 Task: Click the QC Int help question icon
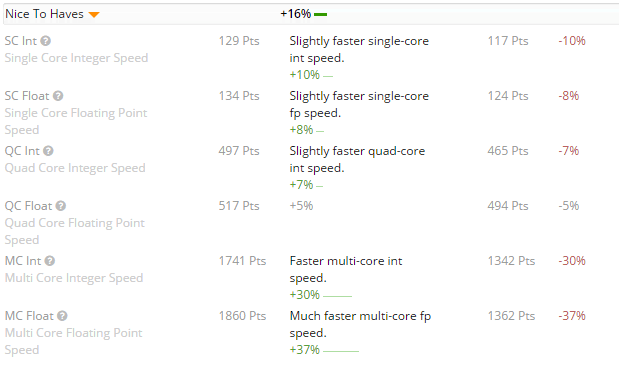point(48,151)
